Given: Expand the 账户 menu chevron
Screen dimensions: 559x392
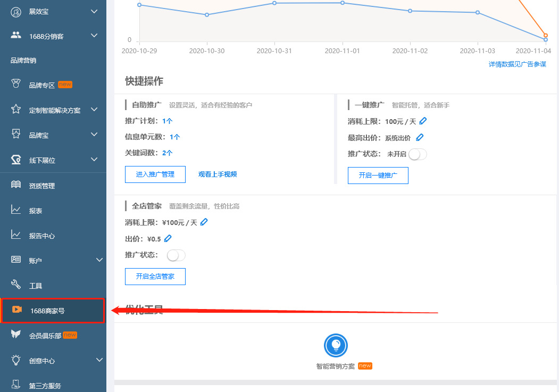Looking at the screenshot, I should [x=99, y=260].
